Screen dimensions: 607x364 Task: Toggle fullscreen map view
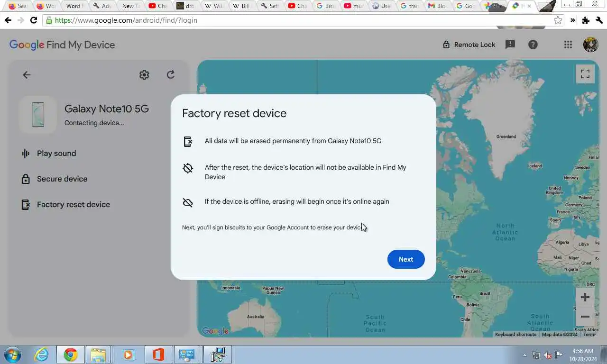585,74
